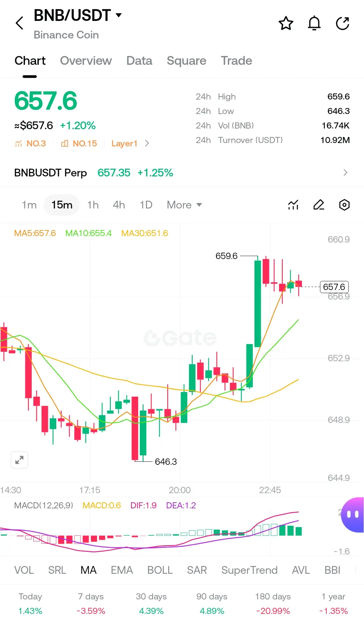Add BNB/USDT to favorites with star
Image resolution: width=364 pixels, height=621 pixels.
pyautogui.click(x=286, y=23)
